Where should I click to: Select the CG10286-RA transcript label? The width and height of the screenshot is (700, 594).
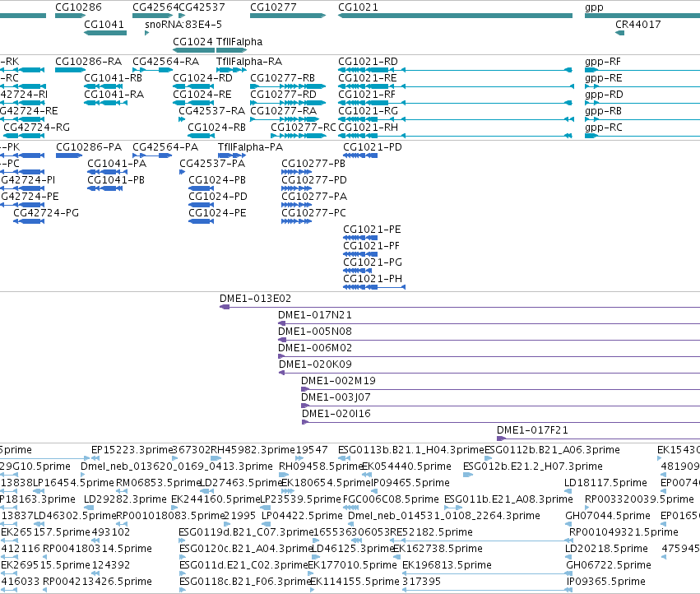click(88, 62)
